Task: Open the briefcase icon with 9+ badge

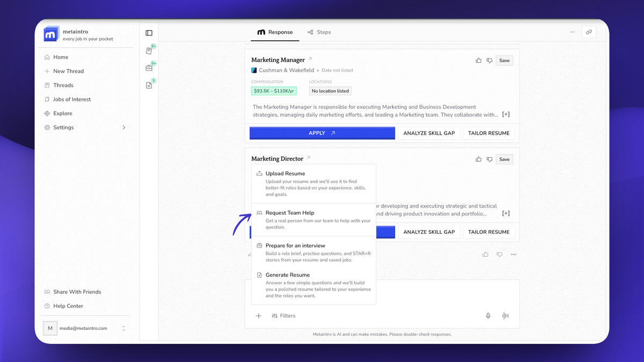Action: tap(149, 68)
